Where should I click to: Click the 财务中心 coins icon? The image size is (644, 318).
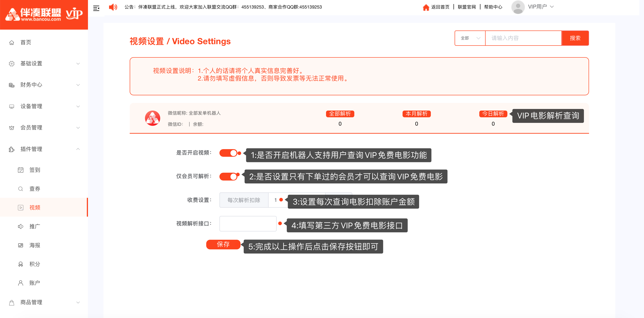click(11, 85)
